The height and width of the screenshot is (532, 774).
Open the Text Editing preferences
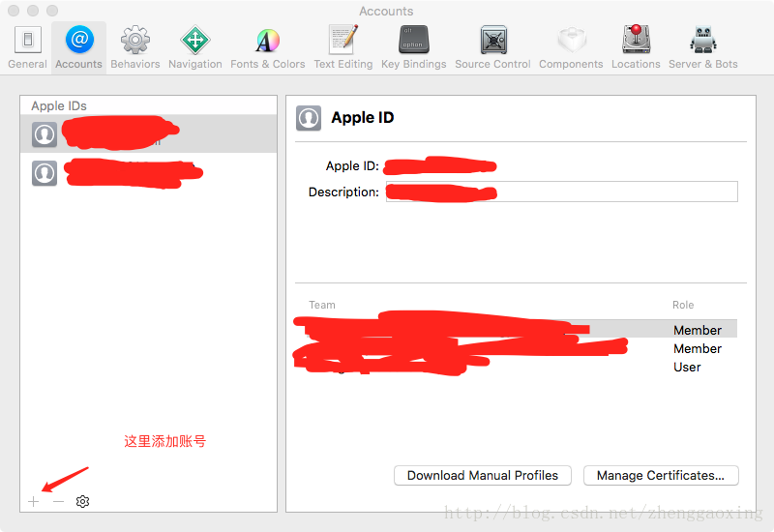click(343, 47)
